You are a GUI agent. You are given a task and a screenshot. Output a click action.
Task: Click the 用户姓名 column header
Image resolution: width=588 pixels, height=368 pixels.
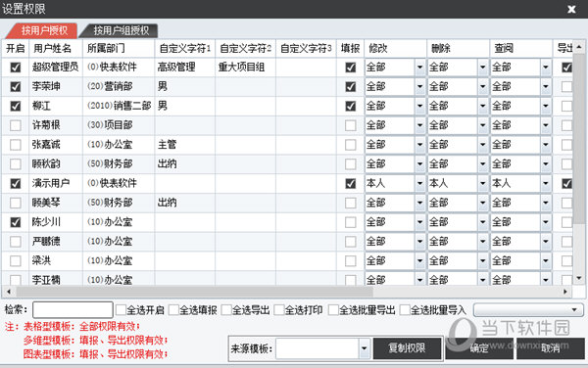tap(56, 48)
